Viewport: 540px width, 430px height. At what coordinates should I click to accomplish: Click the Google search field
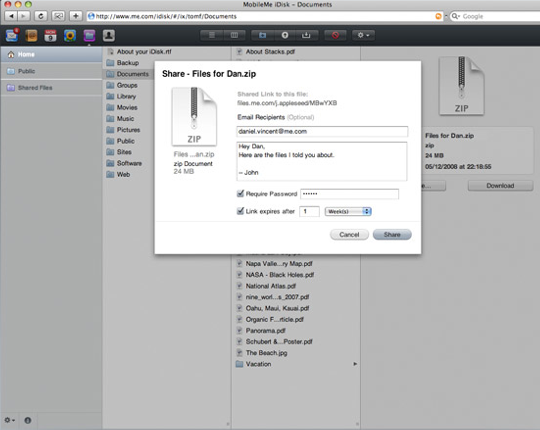click(x=496, y=16)
